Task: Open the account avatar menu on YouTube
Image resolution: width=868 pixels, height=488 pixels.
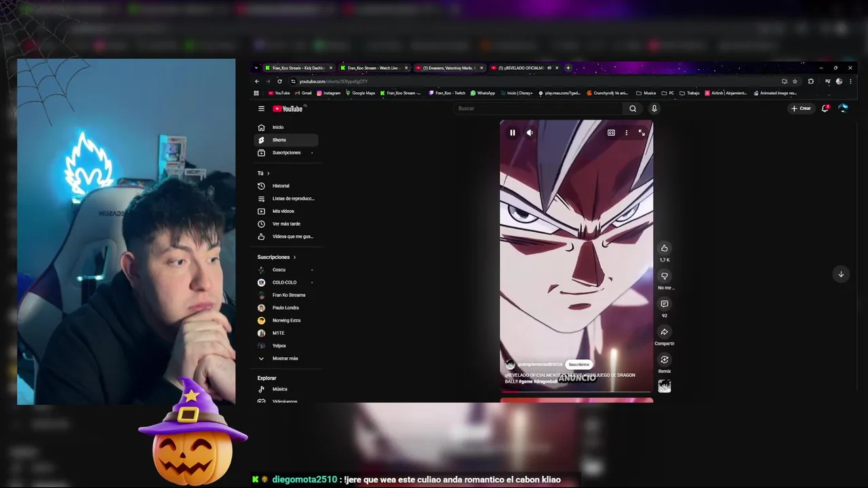Action: pyautogui.click(x=843, y=108)
